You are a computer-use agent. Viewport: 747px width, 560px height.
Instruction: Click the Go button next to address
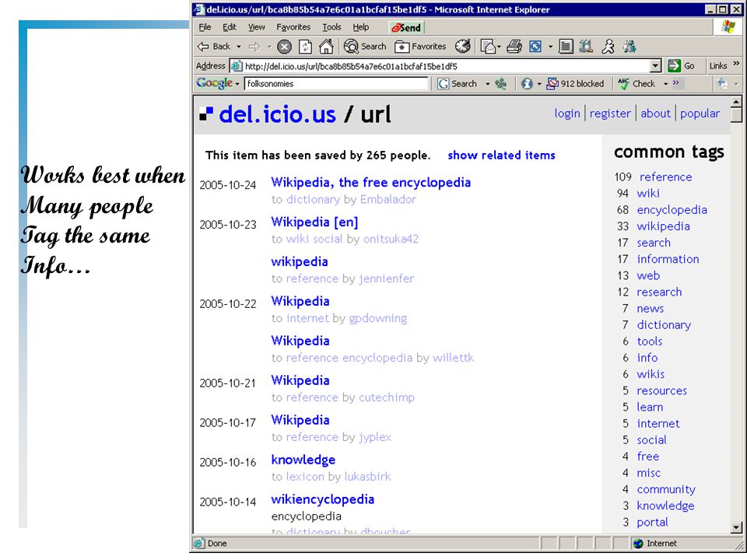(682, 65)
